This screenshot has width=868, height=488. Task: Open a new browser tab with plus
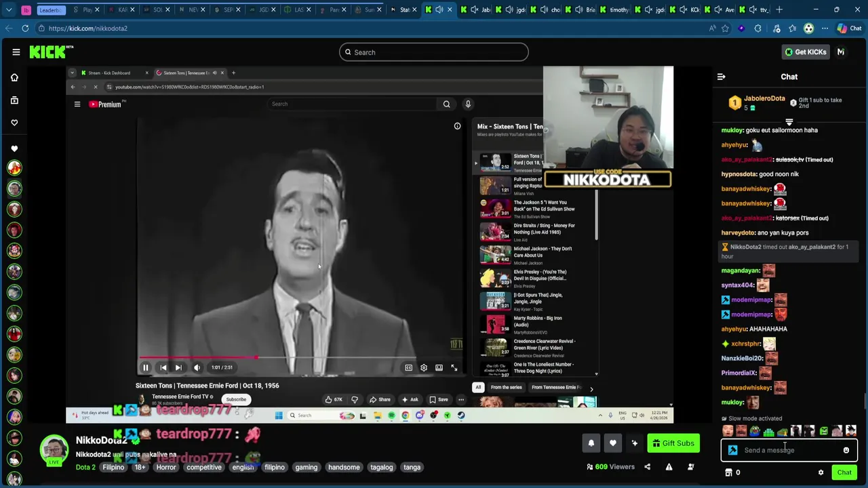click(x=780, y=9)
